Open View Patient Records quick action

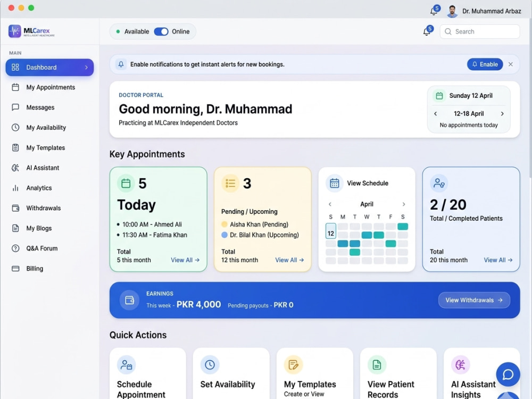tap(398, 373)
